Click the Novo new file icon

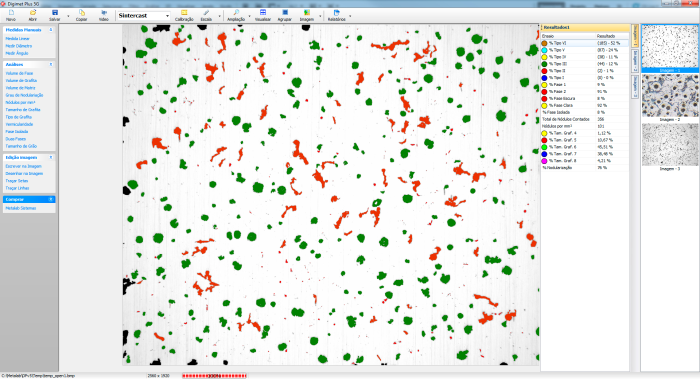click(x=11, y=12)
